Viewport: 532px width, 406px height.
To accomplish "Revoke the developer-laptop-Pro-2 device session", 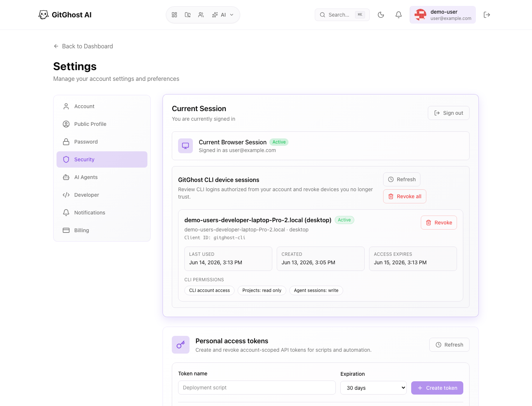I will pyautogui.click(x=439, y=223).
